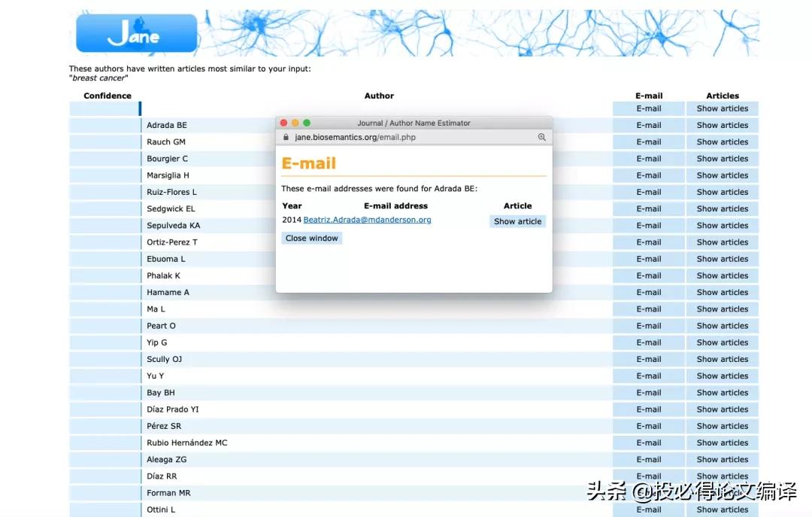Show articles for Phalak K
812x517 pixels.
coord(723,275)
